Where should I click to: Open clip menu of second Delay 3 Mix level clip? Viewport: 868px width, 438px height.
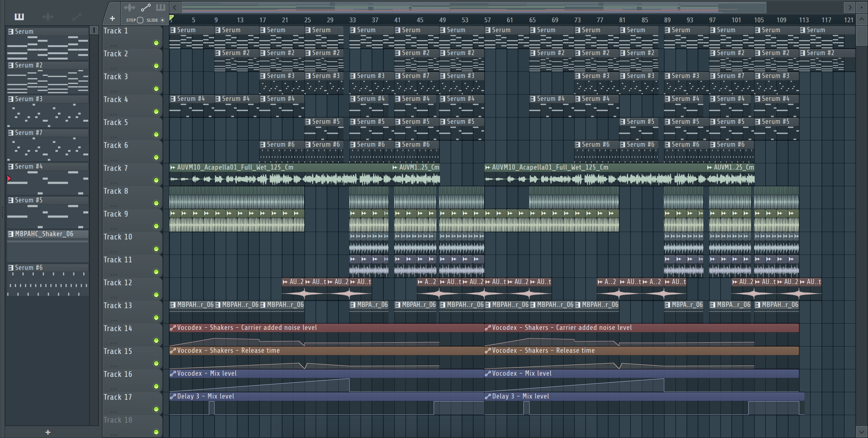pyautogui.click(x=488, y=396)
